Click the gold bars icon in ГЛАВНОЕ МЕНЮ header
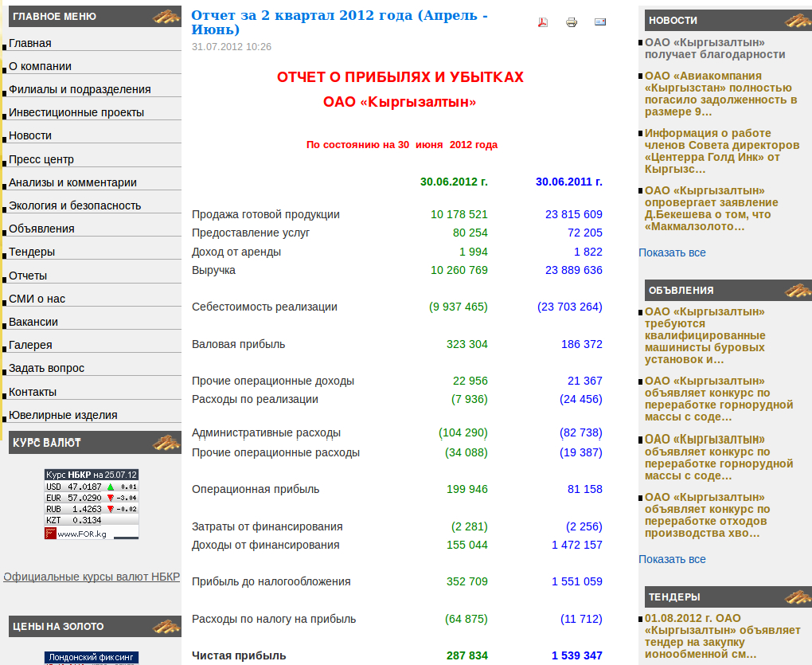 [x=166, y=16]
